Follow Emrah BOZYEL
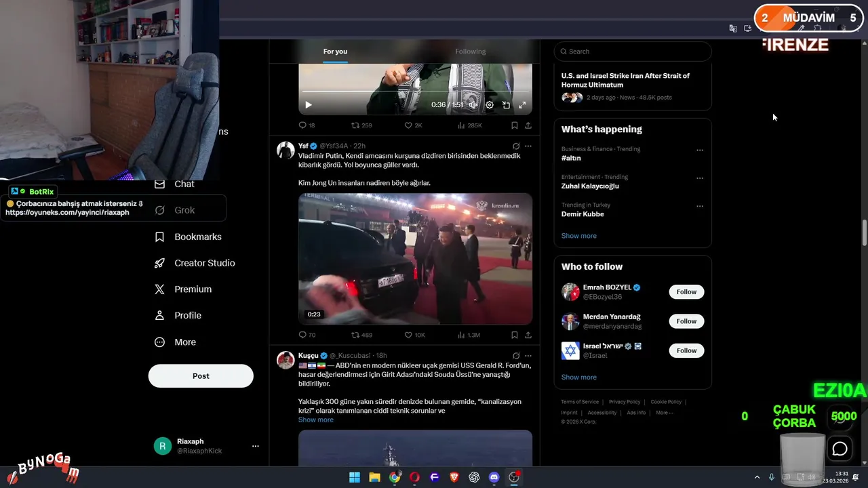868x488 pixels. click(686, 292)
